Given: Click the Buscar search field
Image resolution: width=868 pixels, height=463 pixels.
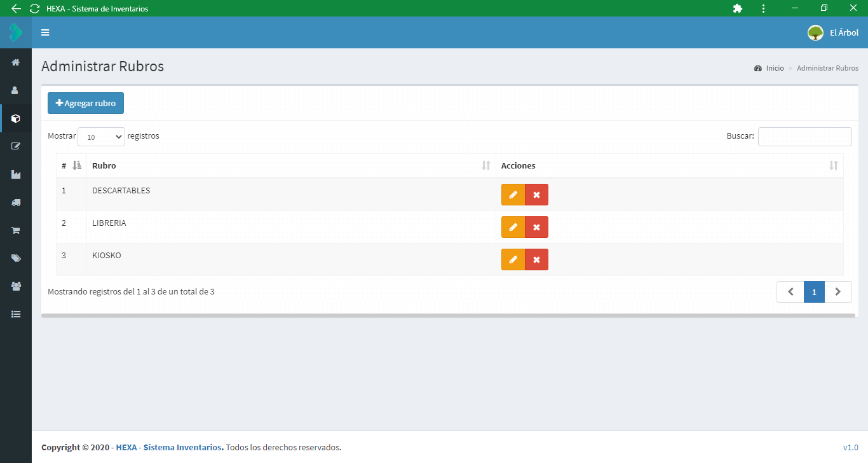Looking at the screenshot, I should [804, 137].
